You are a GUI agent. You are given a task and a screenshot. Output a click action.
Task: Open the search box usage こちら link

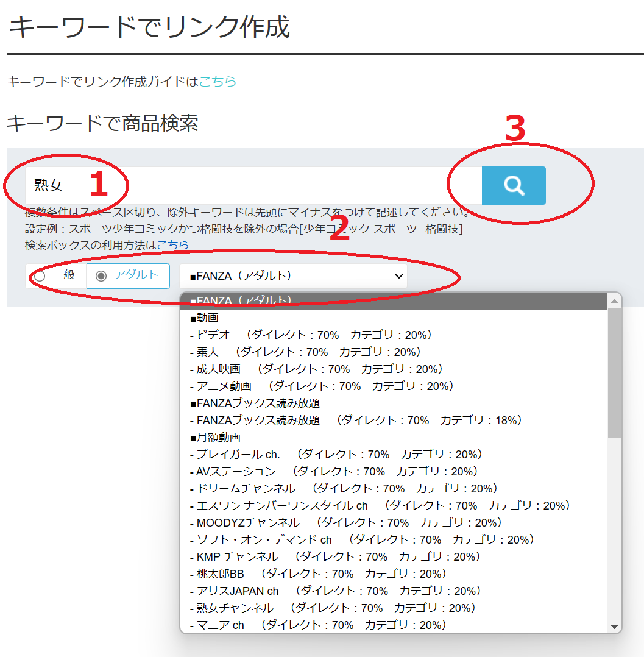[173, 245]
